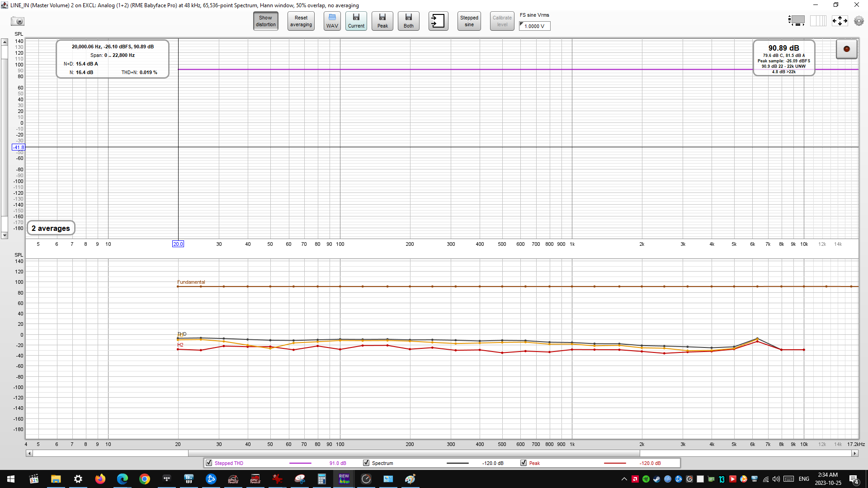Click the import arrow icon button
Screen dimensions: 868x488
(438, 21)
